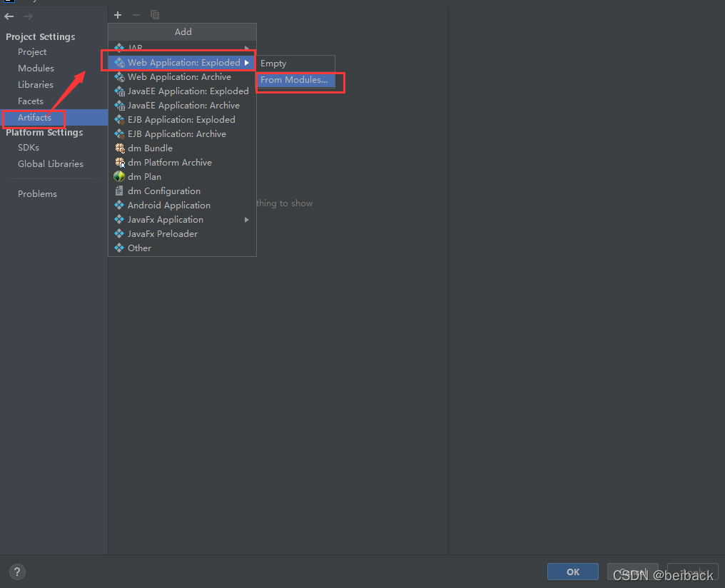
Task: Choose Empty submenu option
Action: click(x=296, y=64)
